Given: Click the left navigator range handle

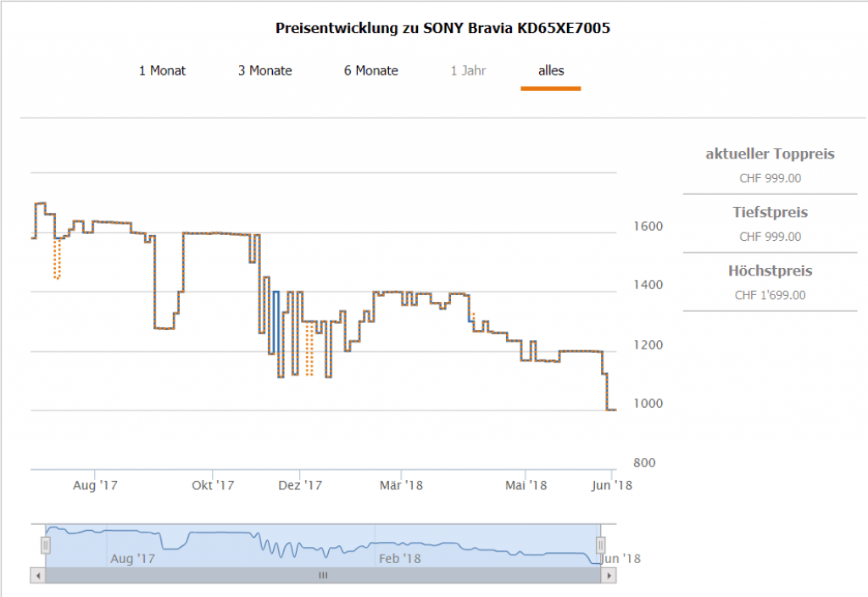Looking at the screenshot, I should pos(46,544).
